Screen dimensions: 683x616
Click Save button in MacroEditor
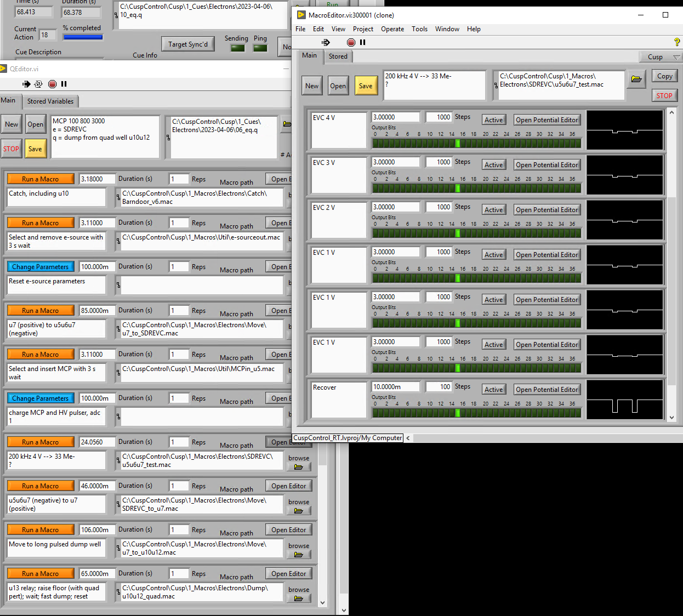(x=366, y=85)
